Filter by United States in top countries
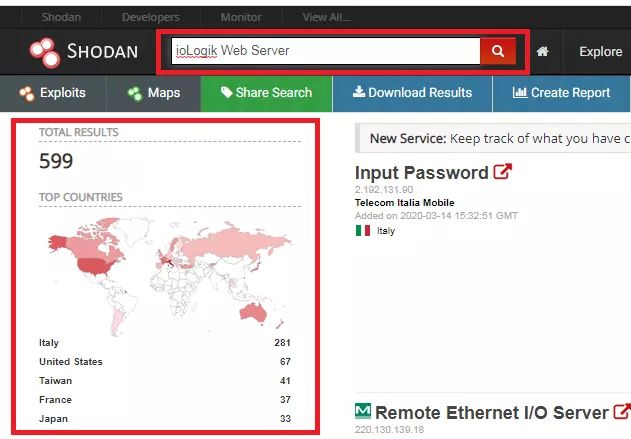Image resolution: width=631 pixels, height=439 pixels. (71, 362)
